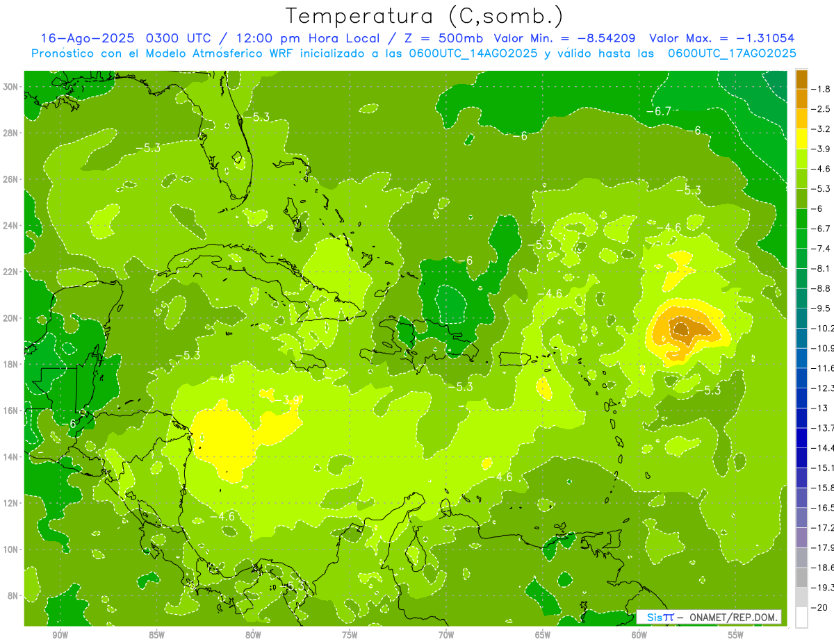Click the "-3.2" legend label

point(822,129)
